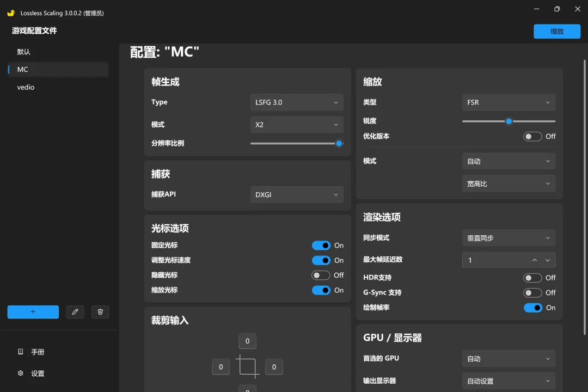This screenshot has height=392, width=588.
Task: Click the crop frame icon in 裁剪输入
Action: tap(248, 366)
